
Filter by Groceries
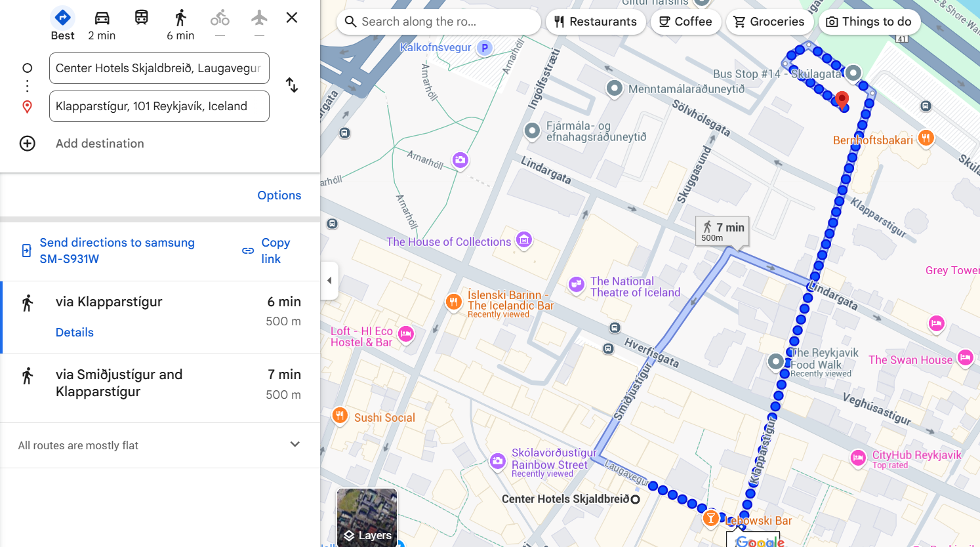tap(769, 22)
